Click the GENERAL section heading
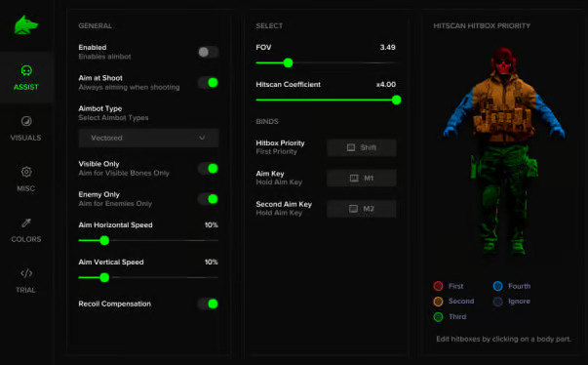588x365 pixels. (x=96, y=26)
